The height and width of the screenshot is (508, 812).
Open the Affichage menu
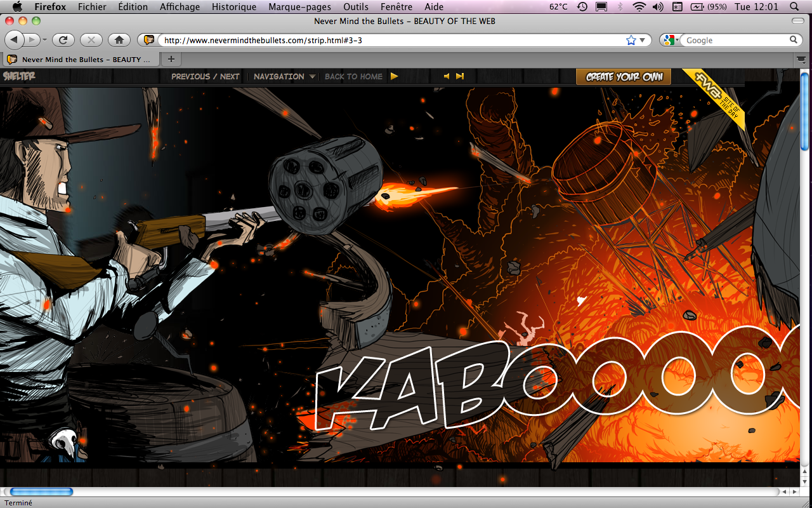(x=180, y=7)
